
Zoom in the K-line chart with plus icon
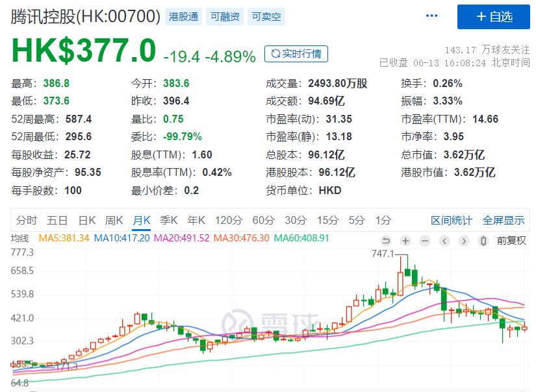[405, 240]
